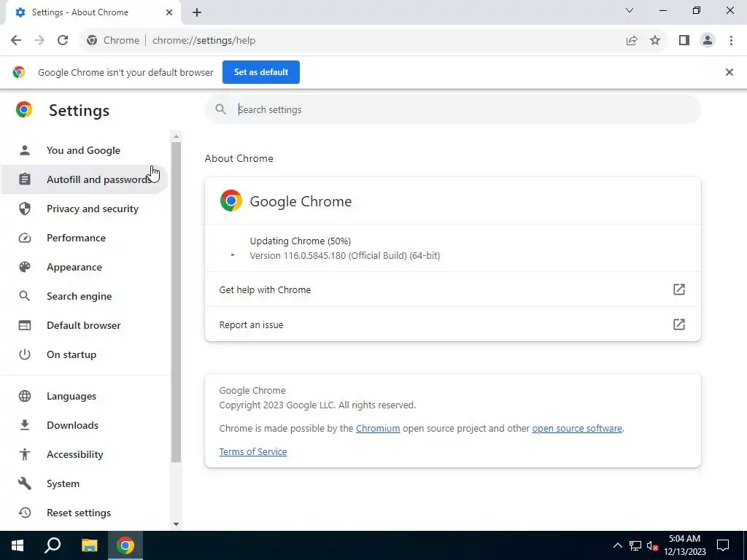Click the person icon beside You and Google
The width and height of the screenshot is (747, 560).
click(x=25, y=150)
